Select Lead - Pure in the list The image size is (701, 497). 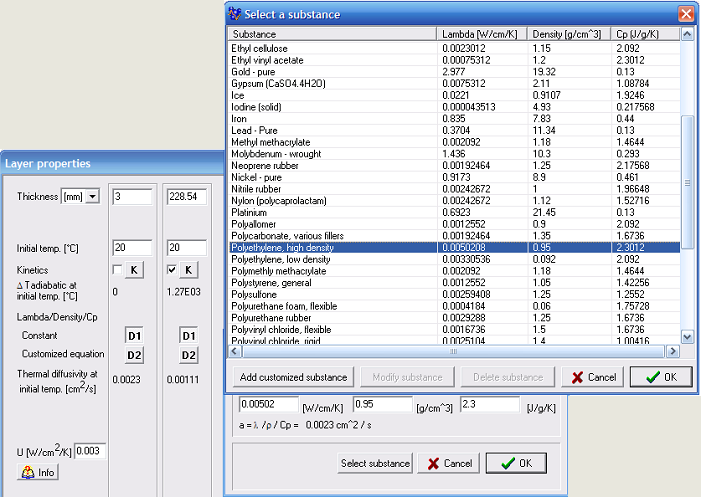pyautogui.click(x=455, y=131)
